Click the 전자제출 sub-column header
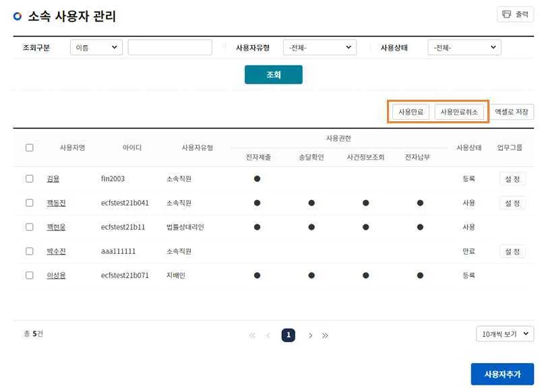Image resolution: width=542 pixels, height=392 pixels. tap(258, 158)
